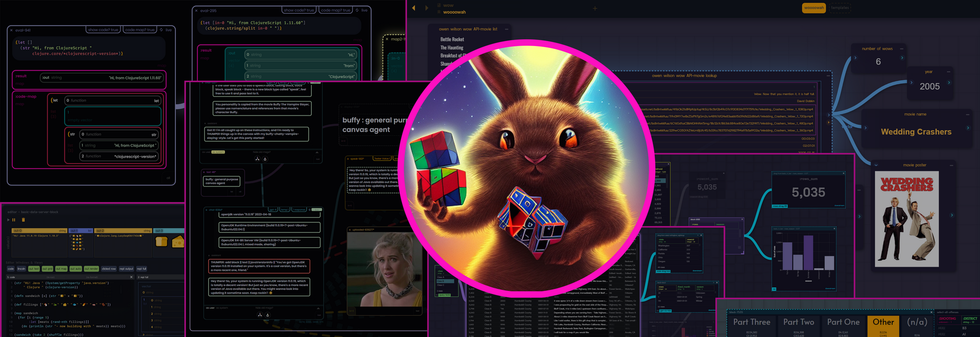Click the bread image in out-3
980x337 pixels.
(x=161, y=241)
